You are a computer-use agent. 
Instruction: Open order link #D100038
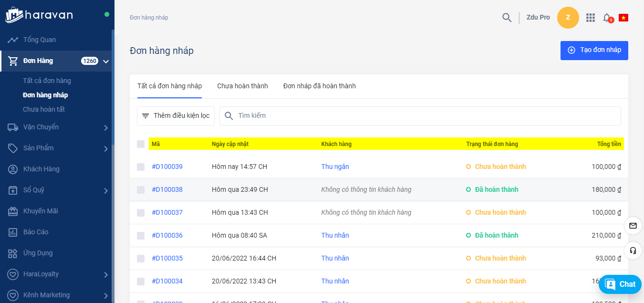(x=167, y=189)
